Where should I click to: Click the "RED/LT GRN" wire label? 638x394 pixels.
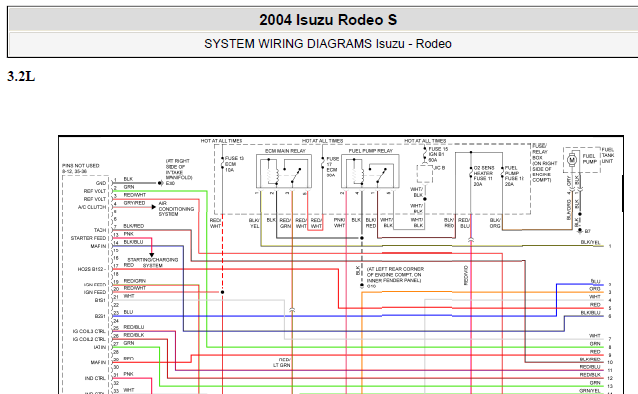[282, 363]
